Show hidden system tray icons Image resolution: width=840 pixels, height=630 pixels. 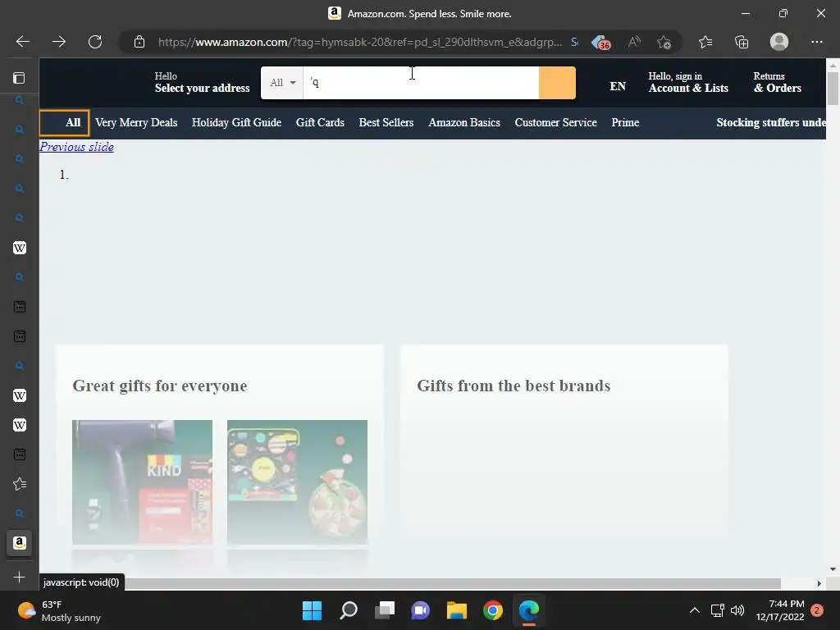[x=694, y=610]
